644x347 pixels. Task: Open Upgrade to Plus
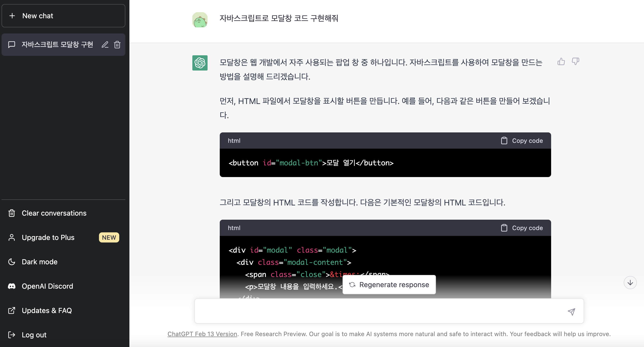pos(48,237)
